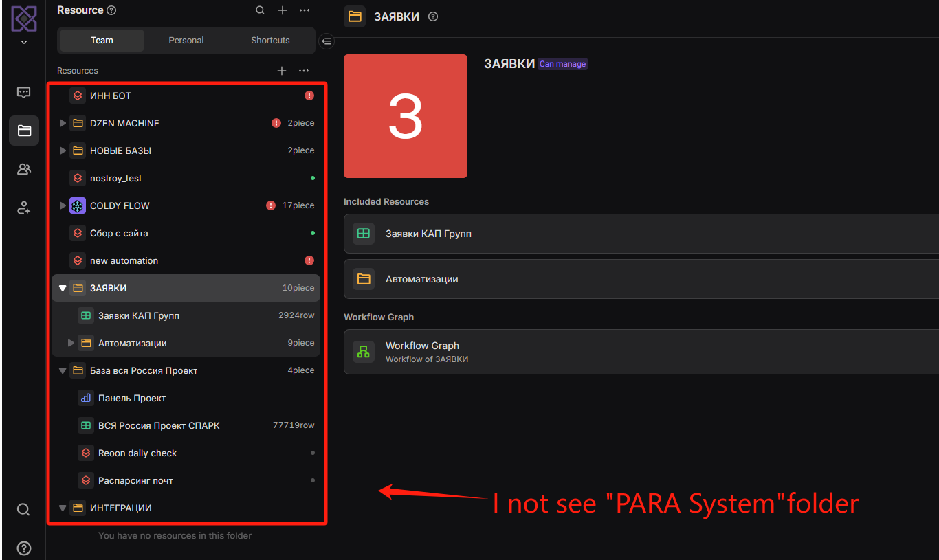Switch to the Personal tab
The height and width of the screenshot is (560, 939).
pos(186,41)
